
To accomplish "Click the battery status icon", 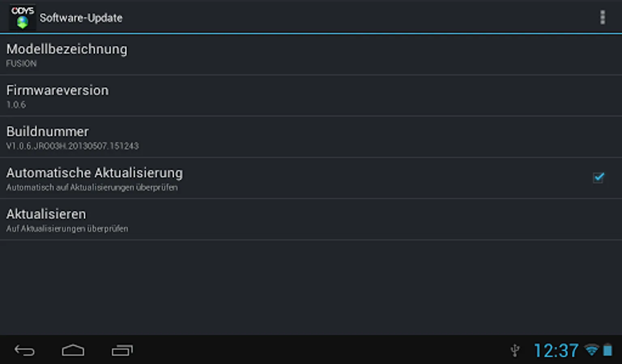I will [x=607, y=350].
